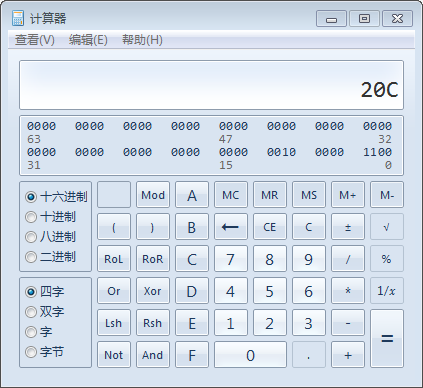Click the multiply * button
423x388 pixels.
click(x=348, y=291)
